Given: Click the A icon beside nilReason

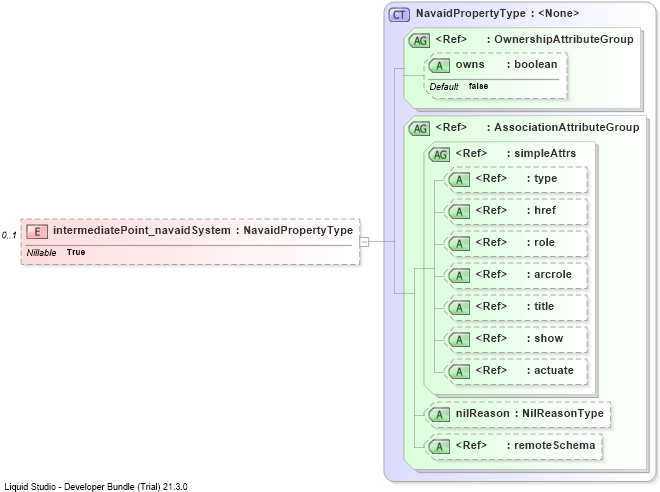Looking at the screenshot, I should tap(439, 415).
